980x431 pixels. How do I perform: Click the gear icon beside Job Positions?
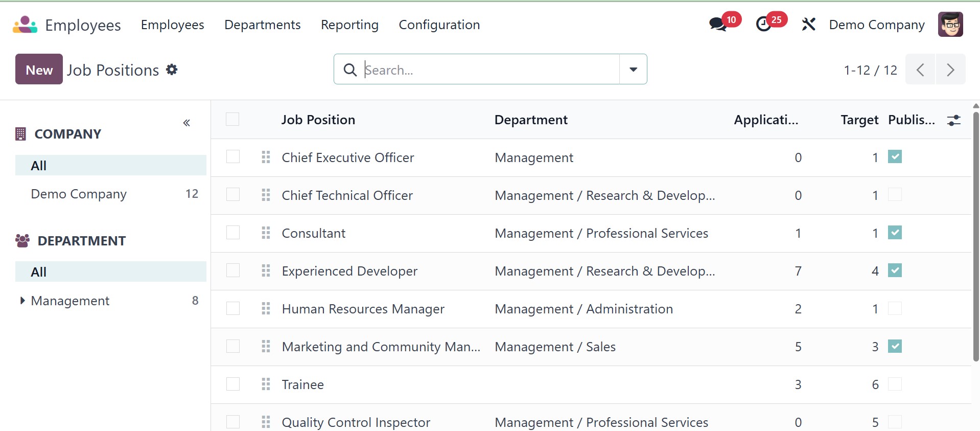click(x=172, y=70)
